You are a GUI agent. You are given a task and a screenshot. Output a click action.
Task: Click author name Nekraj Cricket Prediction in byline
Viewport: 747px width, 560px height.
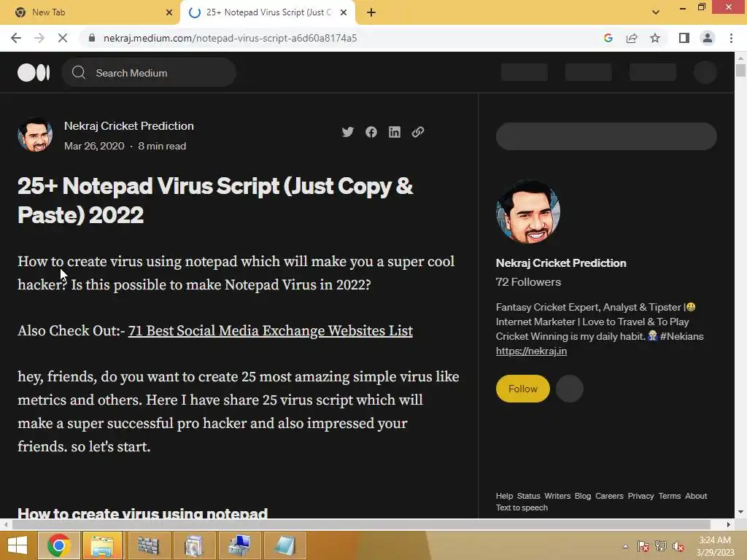(128, 125)
